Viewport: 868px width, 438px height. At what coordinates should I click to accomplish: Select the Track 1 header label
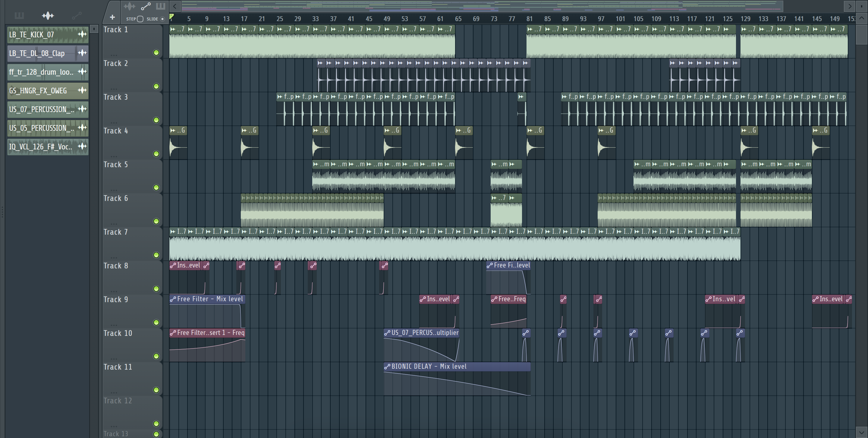tap(115, 30)
